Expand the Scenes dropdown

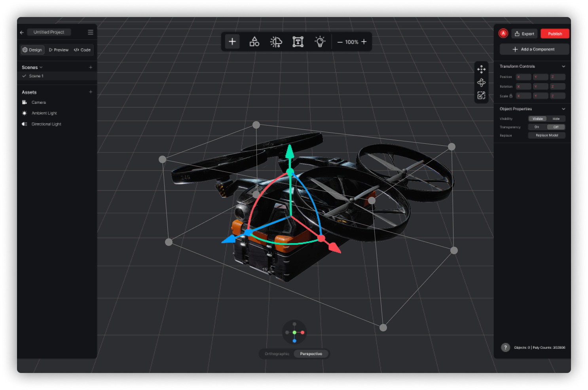pyautogui.click(x=40, y=67)
